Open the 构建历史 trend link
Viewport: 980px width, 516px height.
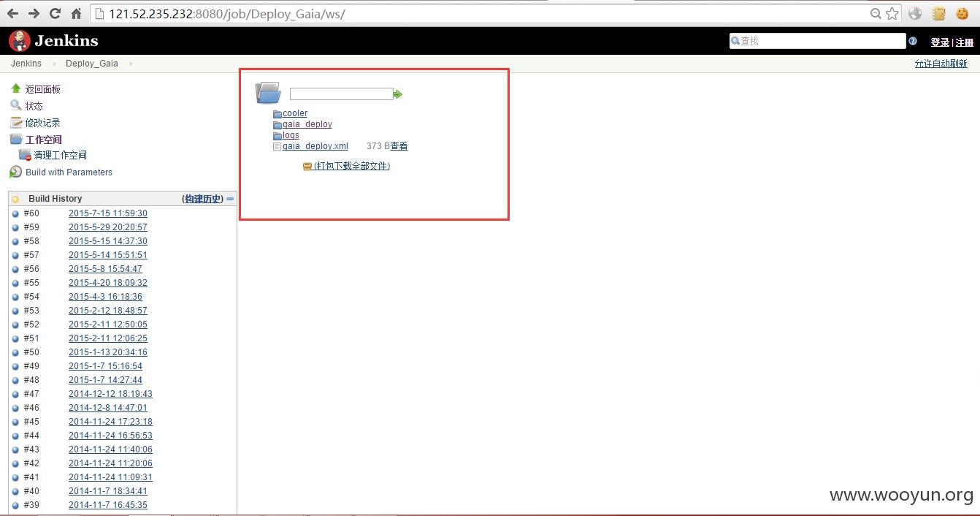point(203,199)
